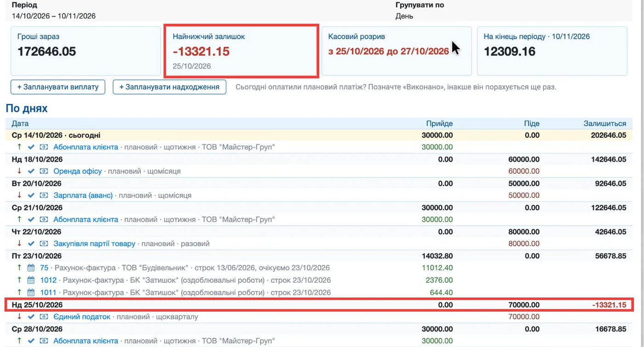The height and width of the screenshot is (347, 644).
Task: Click the checkmark icon on Єдиний податок row
Action: (31, 317)
